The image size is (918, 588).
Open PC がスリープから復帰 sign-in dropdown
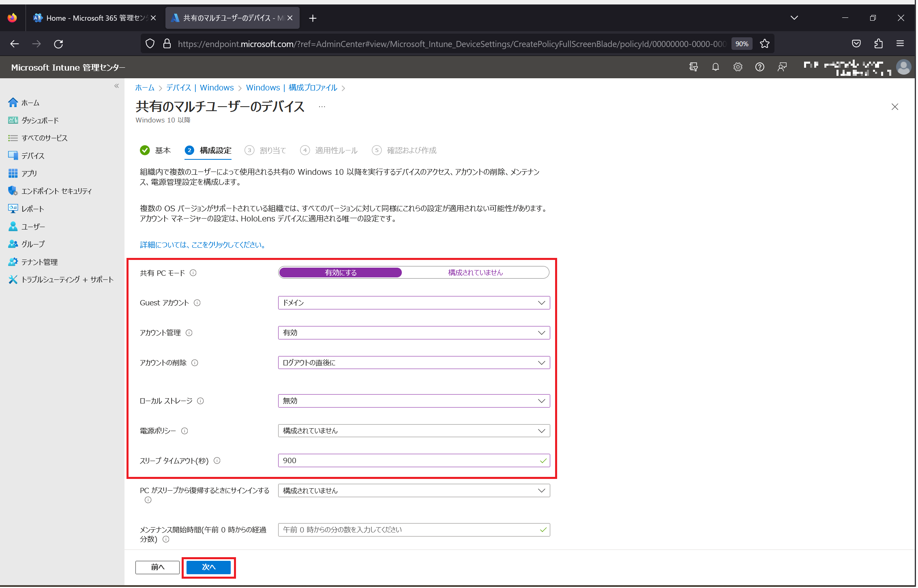coord(414,491)
